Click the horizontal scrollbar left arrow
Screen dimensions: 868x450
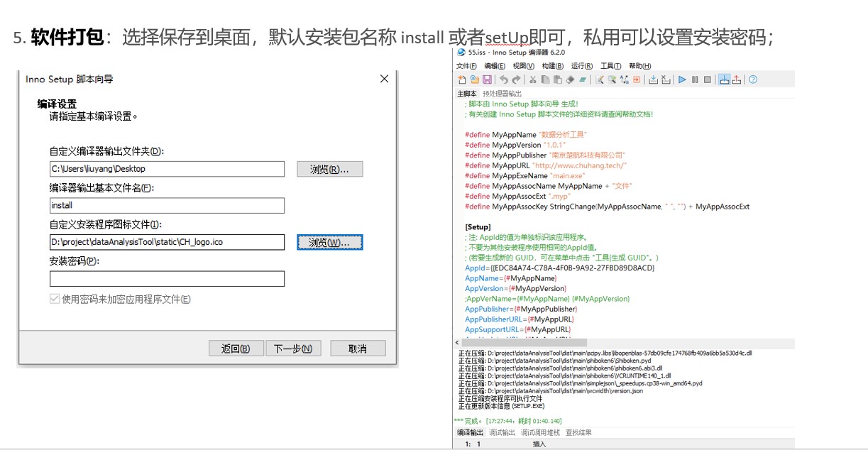[x=458, y=343]
